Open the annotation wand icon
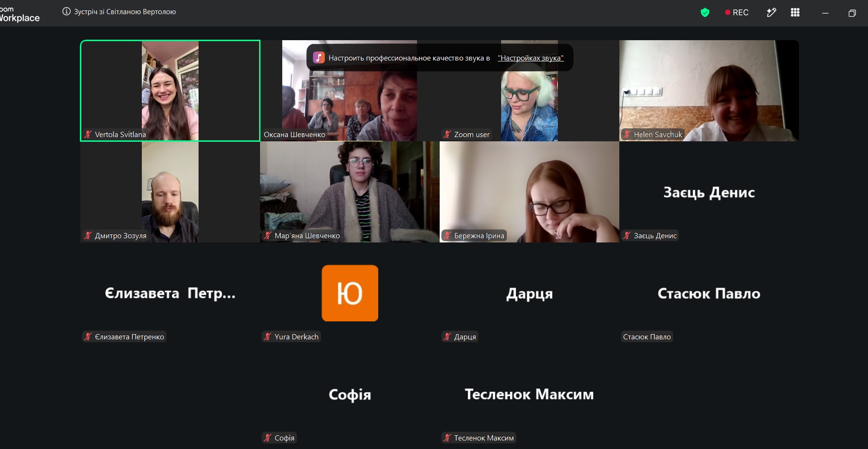The height and width of the screenshot is (449, 868). point(771,12)
